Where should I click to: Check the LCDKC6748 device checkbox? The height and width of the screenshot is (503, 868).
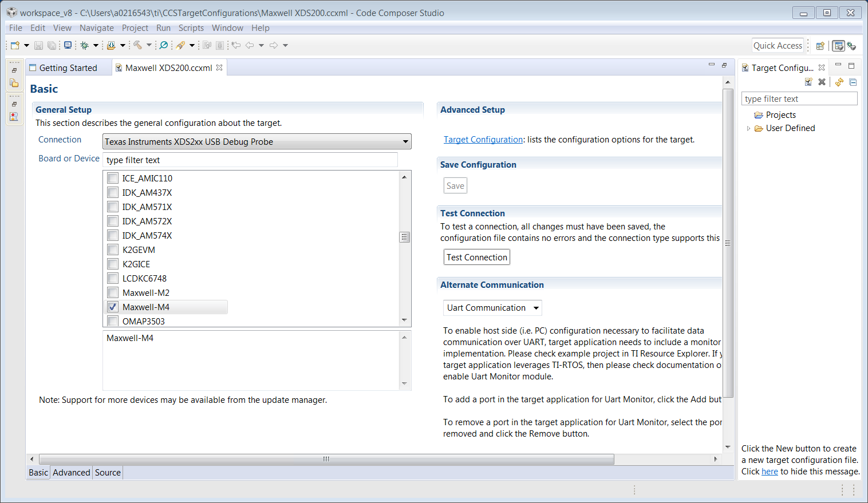coord(113,278)
